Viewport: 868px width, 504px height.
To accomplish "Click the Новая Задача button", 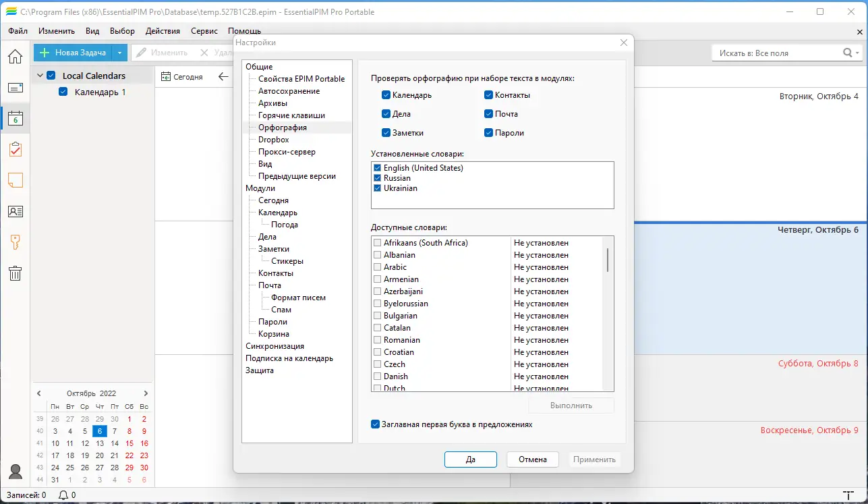I will [x=72, y=53].
